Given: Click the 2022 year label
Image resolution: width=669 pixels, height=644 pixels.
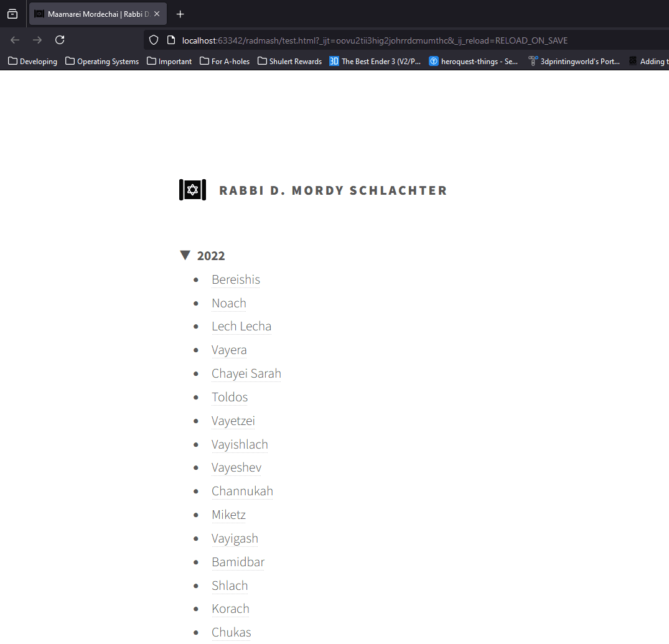Looking at the screenshot, I should [x=211, y=256].
